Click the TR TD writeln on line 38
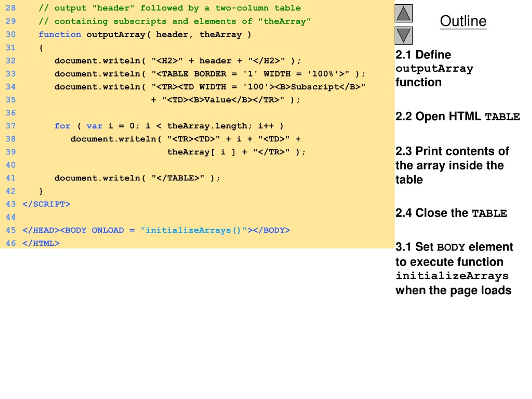The height and width of the screenshot is (399, 532). click(185, 139)
